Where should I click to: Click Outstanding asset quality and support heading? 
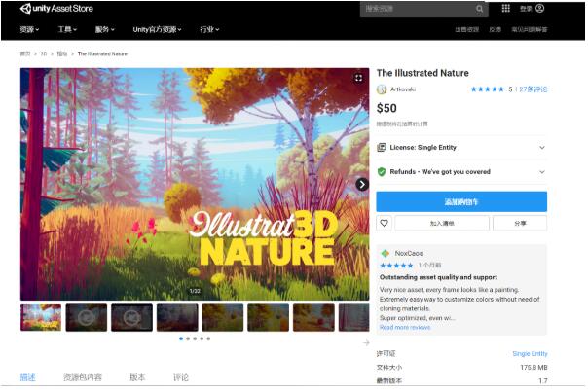438,277
